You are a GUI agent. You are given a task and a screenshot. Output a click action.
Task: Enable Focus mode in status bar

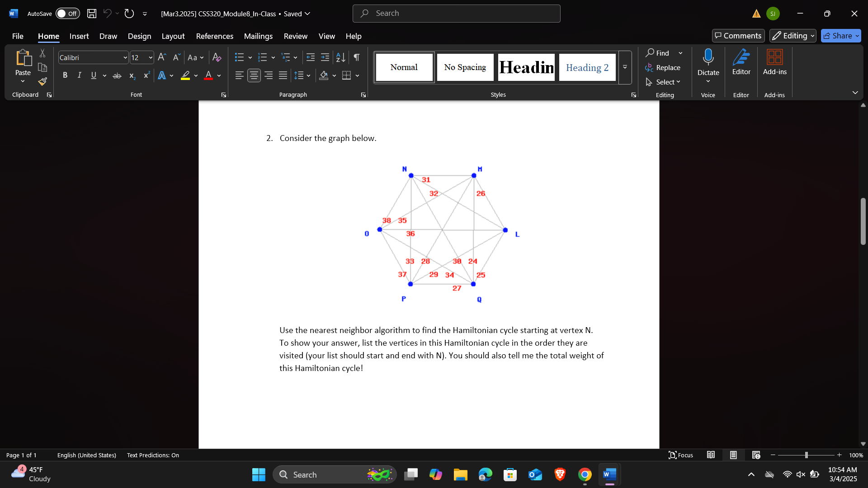pyautogui.click(x=681, y=455)
